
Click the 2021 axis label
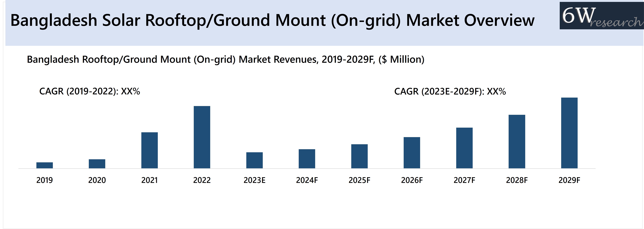click(149, 180)
